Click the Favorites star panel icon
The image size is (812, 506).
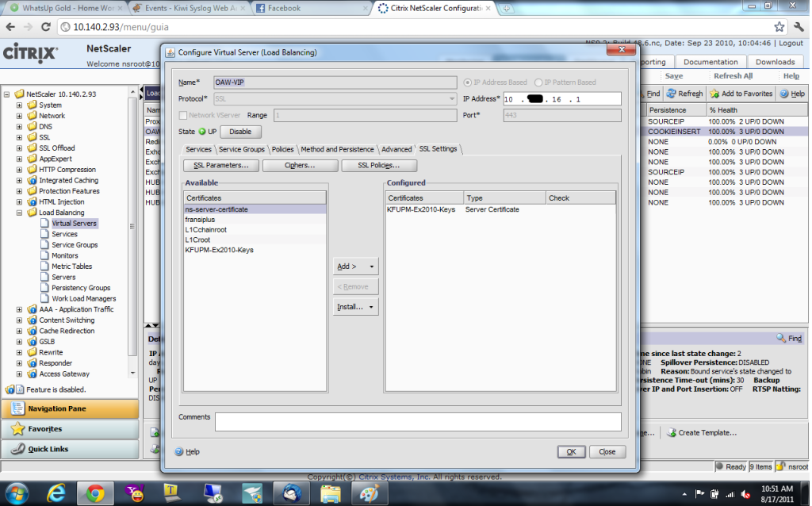click(x=17, y=429)
